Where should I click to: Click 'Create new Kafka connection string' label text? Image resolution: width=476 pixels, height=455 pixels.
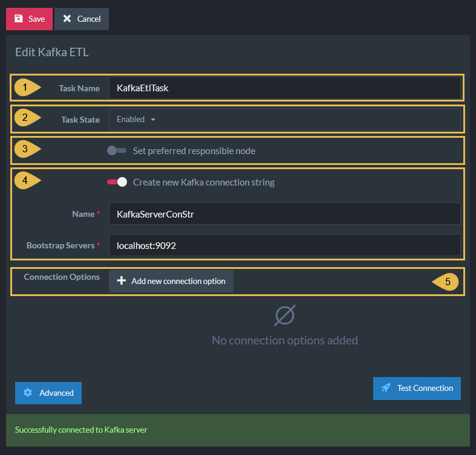pyautogui.click(x=204, y=182)
